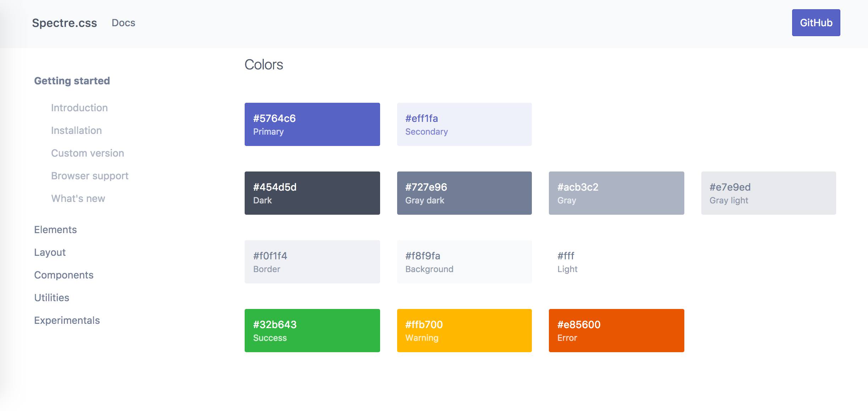Viewport: 868px width, 411px height.
Task: Click the Colors heading
Action: pyautogui.click(x=264, y=65)
